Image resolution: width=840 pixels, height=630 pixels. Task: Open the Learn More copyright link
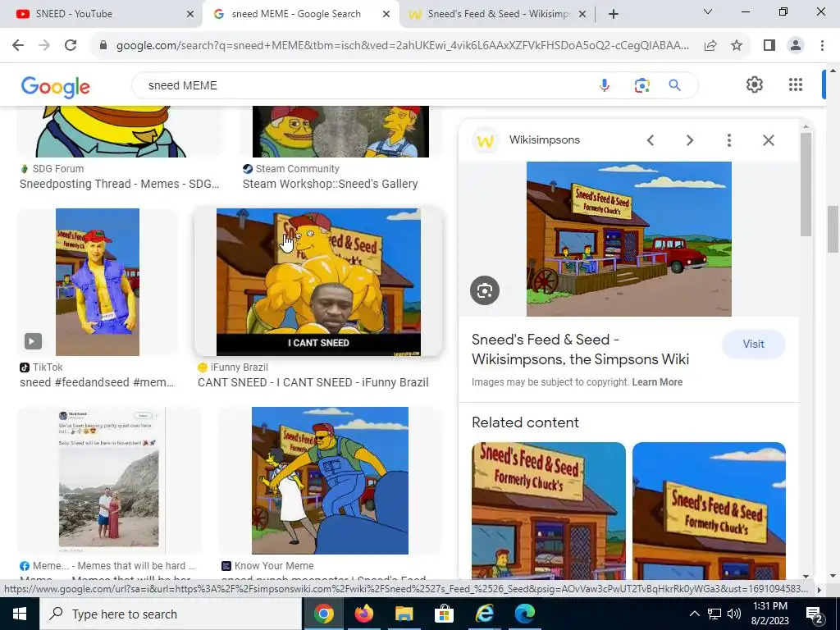[657, 382]
